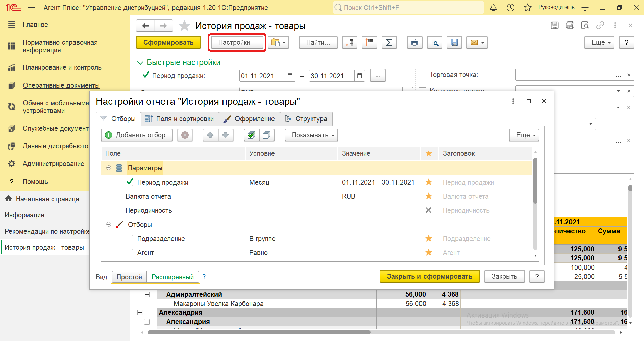Open calendar for end date 30.11.2021
This screenshot has height=341, width=644.
360,76
